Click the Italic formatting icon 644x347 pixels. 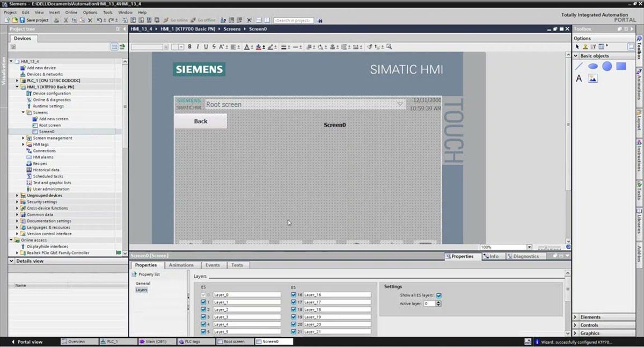click(197, 47)
